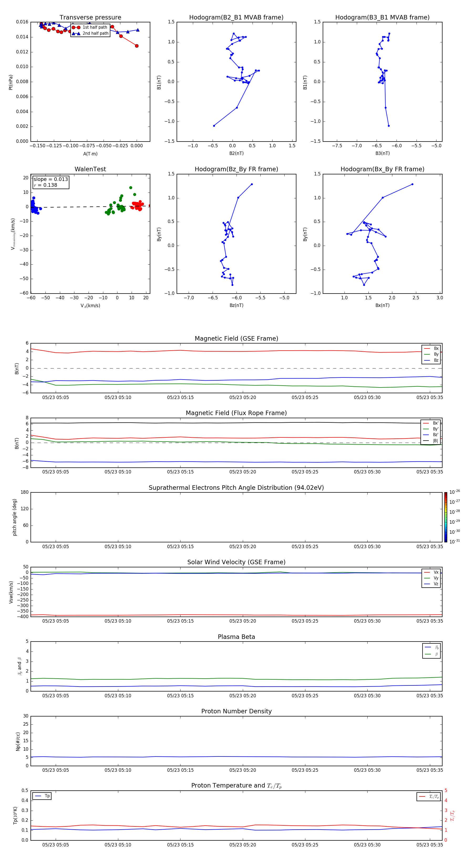Click the bottom-left endpoint of B2_B1 hodogram
The height and width of the screenshot is (868, 473).
(214, 126)
